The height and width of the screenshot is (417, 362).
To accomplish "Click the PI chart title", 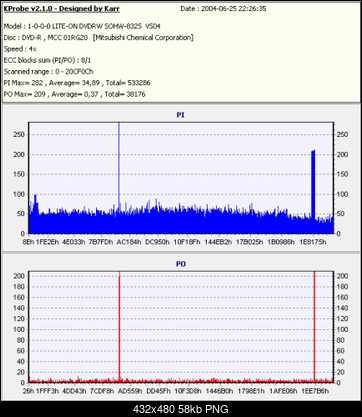I will 180,115.
